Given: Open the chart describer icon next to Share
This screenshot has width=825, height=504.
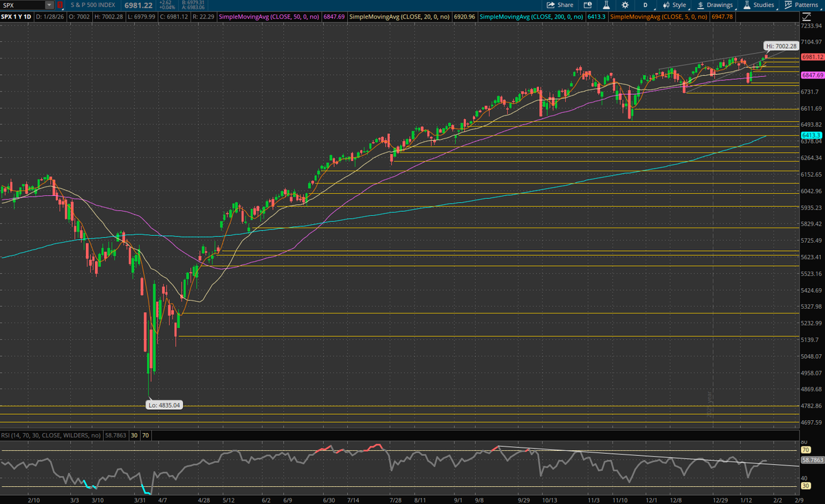Looking at the screenshot, I should click(x=588, y=5).
